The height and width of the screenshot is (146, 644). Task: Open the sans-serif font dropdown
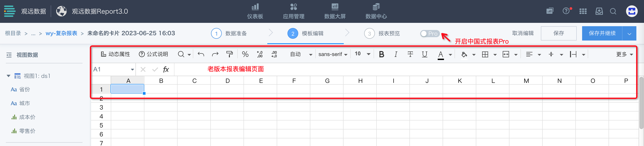pyautogui.click(x=333, y=54)
